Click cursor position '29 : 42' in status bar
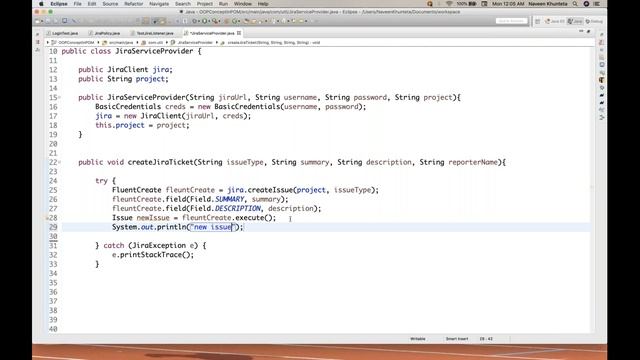This screenshot has height=360, width=640. (x=486, y=339)
